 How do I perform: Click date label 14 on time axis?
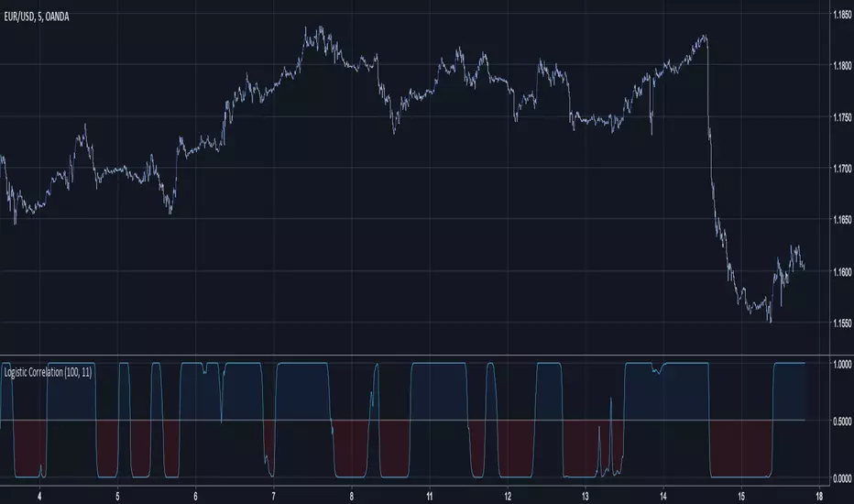point(663,497)
